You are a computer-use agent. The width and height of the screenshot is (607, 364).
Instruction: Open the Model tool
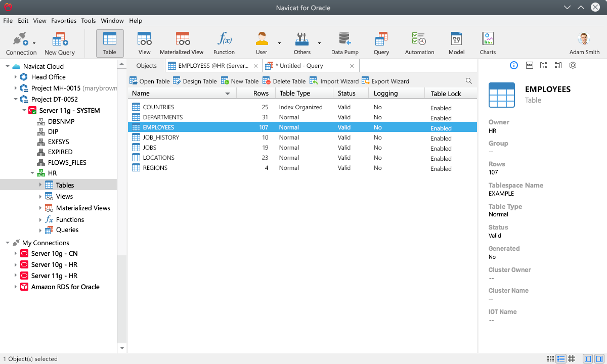(457, 43)
